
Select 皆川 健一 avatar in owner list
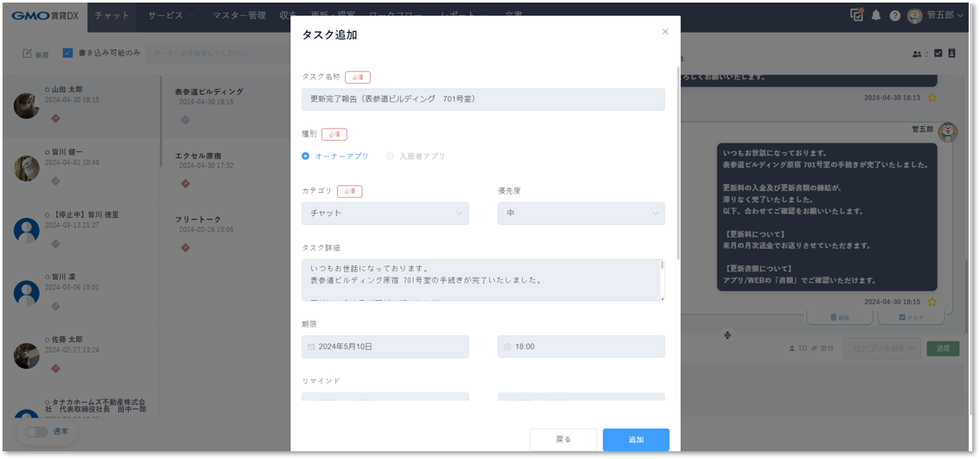click(27, 169)
